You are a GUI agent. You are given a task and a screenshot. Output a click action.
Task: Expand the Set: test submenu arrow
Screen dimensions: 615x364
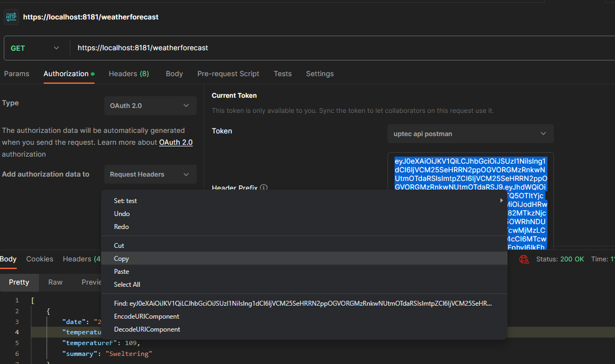coord(500,201)
